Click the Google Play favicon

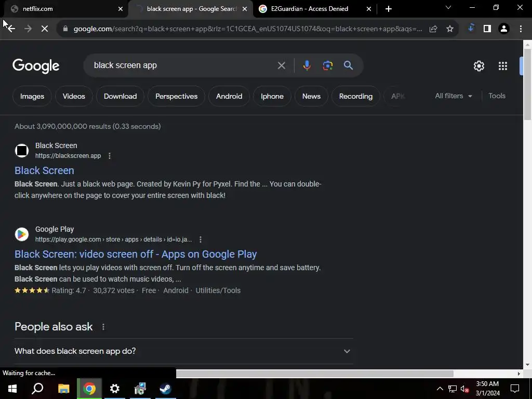[22, 234]
